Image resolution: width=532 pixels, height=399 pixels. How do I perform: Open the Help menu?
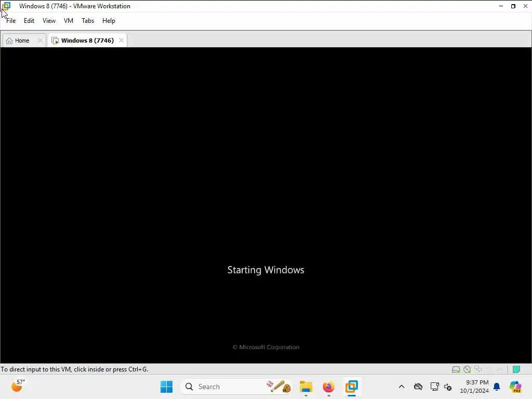point(109,21)
